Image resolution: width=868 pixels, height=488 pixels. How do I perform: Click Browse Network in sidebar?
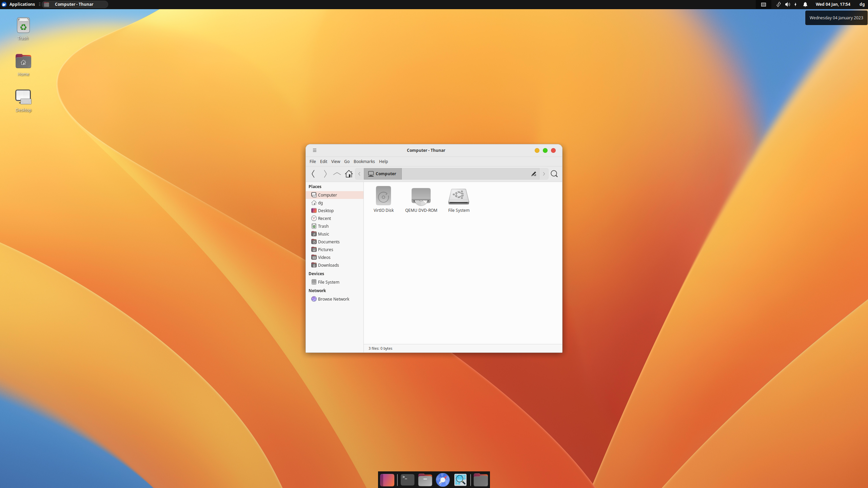[x=333, y=299]
